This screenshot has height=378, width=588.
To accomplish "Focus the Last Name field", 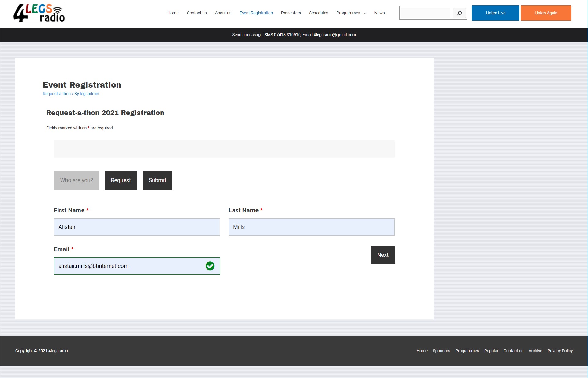I will click(x=311, y=227).
